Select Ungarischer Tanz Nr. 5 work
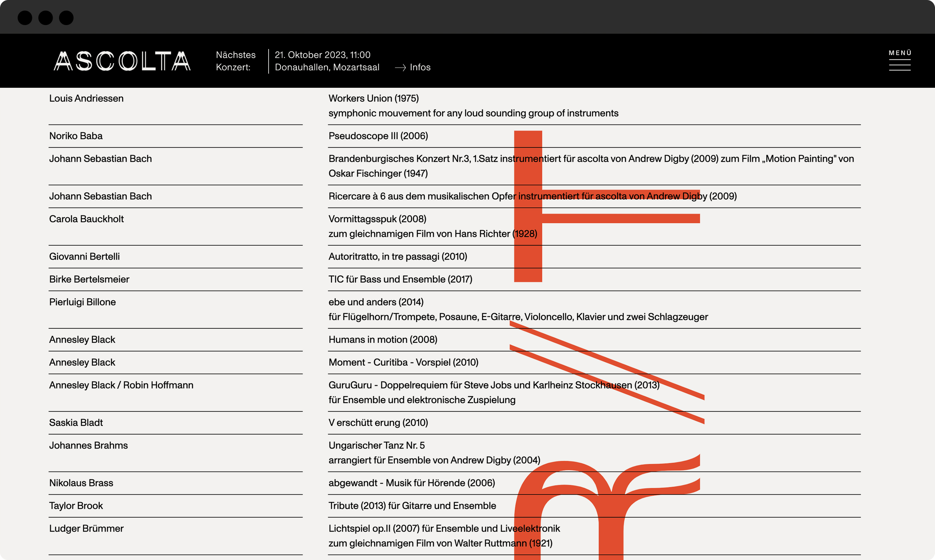Screen dimensions: 935x560 pyautogui.click(x=376, y=445)
